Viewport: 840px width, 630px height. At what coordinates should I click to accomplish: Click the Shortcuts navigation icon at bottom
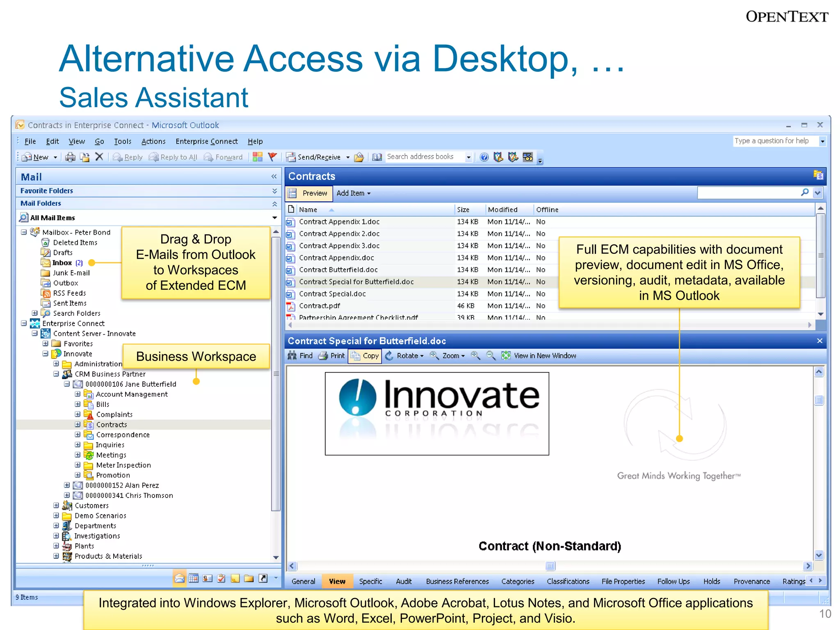263,578
